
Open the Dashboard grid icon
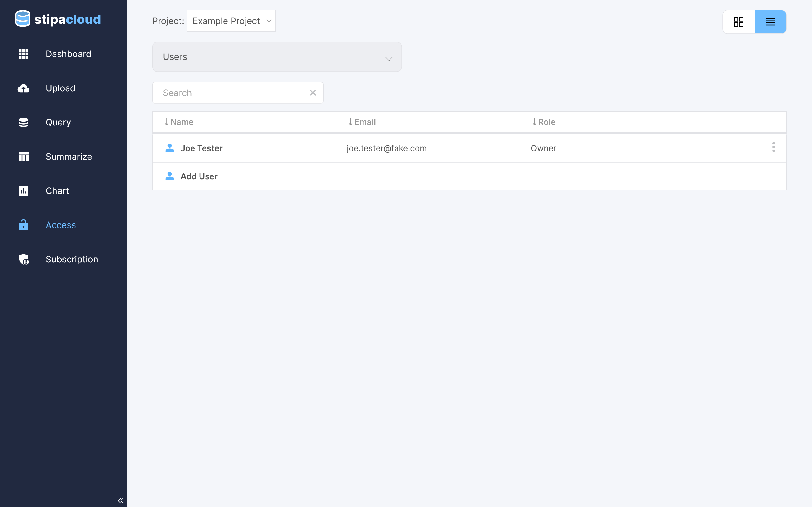coord(23,54)
